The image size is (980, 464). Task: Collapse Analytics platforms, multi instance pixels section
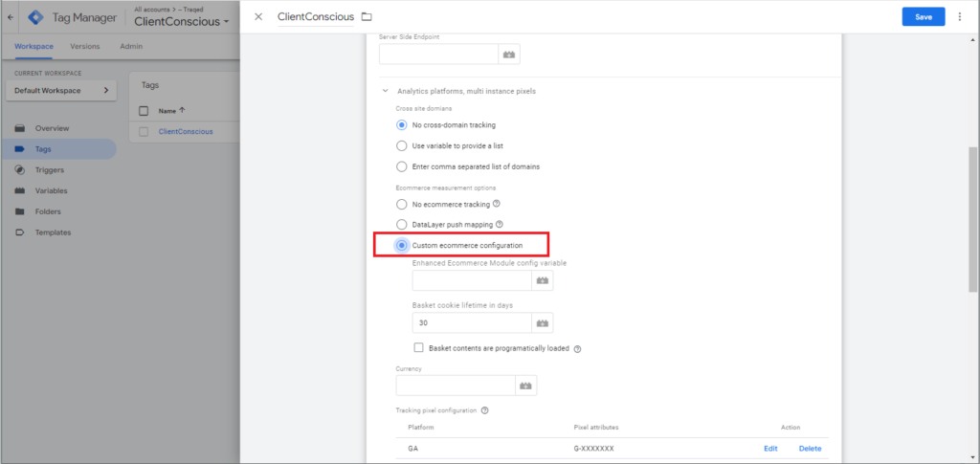click(386, 91)
